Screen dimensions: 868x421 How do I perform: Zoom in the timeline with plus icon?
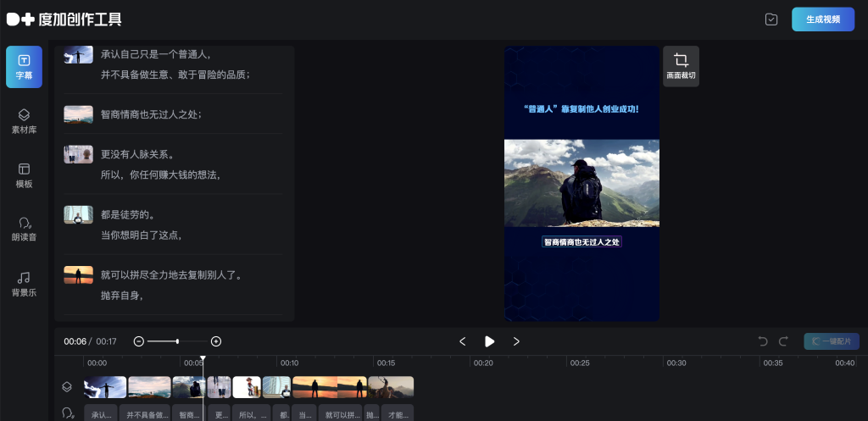(x=216, y=341)
